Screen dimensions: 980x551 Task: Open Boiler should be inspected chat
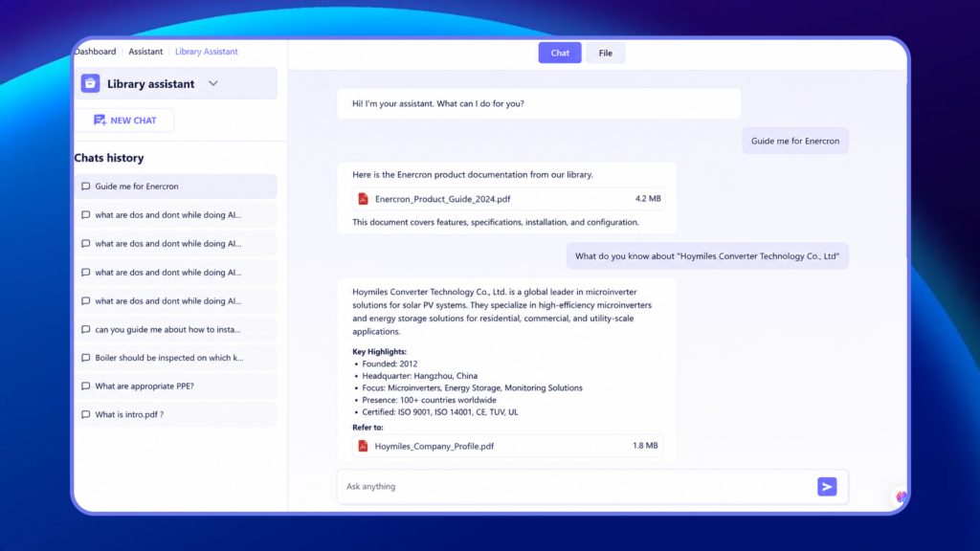point(176,358)
